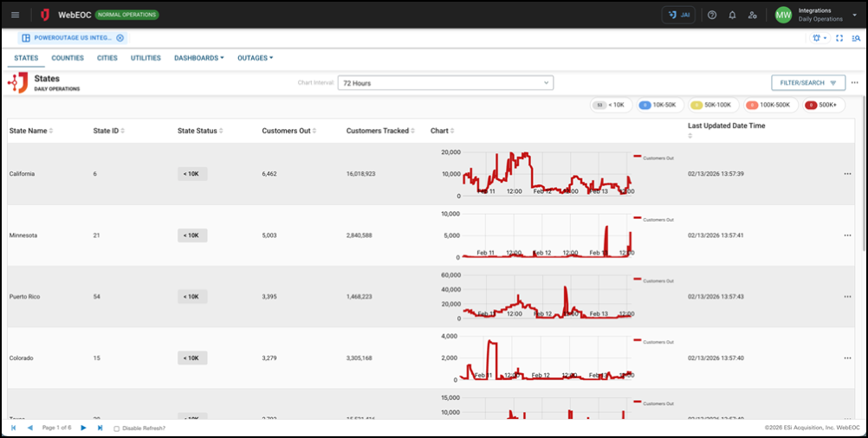The width and height of the screenshot is (868, 438).
Task: Open the Chart Interval 72 Hours dropdown
Action: click(x=445, y=83)
